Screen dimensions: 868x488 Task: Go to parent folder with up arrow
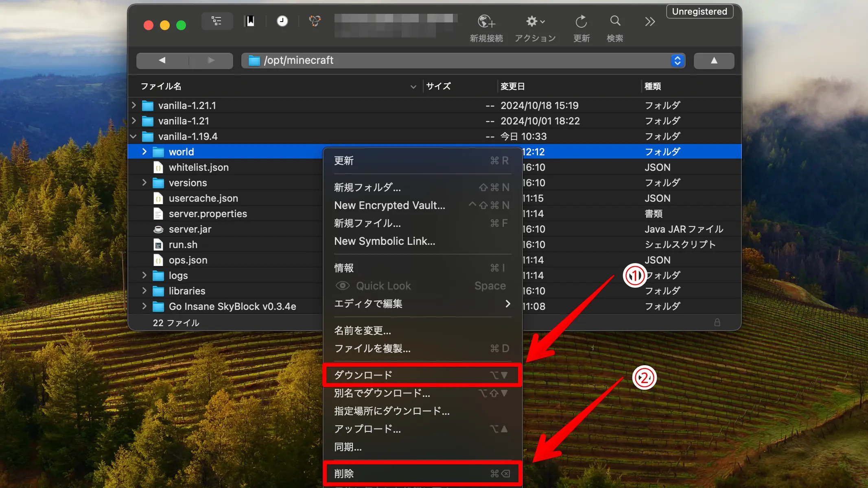714,61
